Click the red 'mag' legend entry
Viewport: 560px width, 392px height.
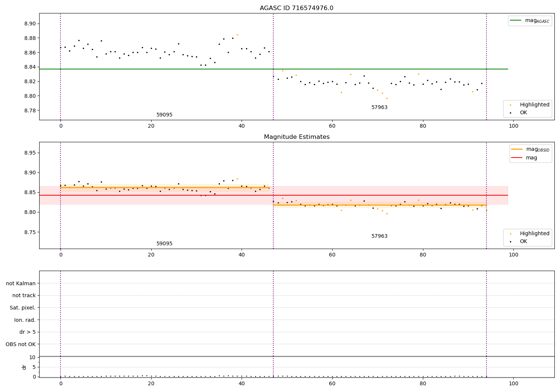(x=524, y=158)
